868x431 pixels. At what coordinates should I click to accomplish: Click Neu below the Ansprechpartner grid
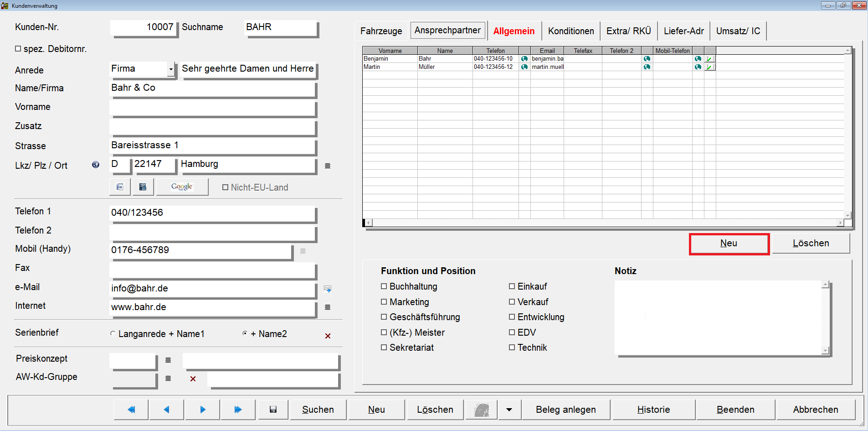coord(729,244)
